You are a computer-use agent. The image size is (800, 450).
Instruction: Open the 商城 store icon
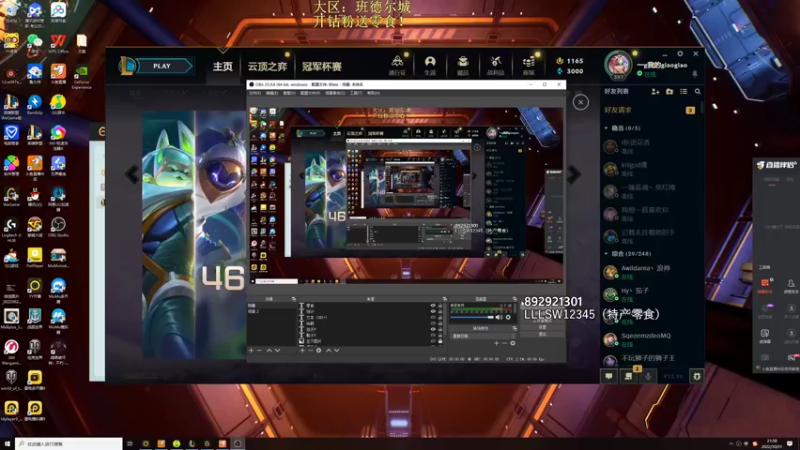[x=529, y=65]
